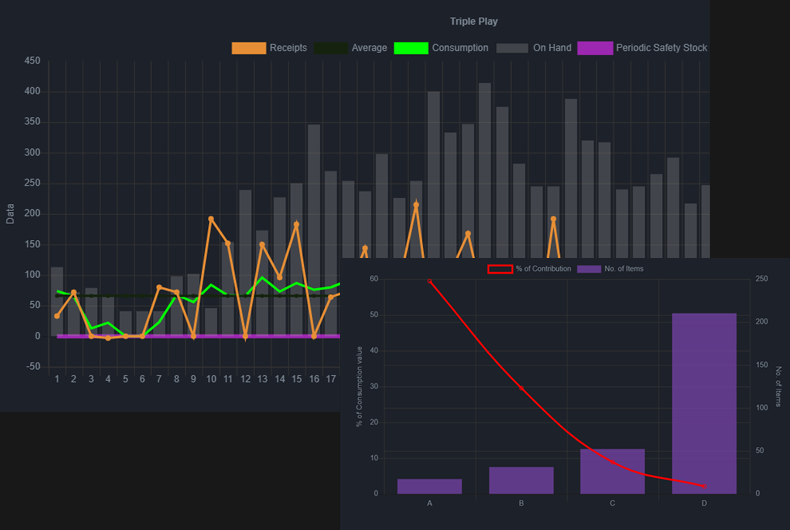Screen dimensions: 790x530
Task: Click the Receipts peak point at period 10
Action: click(211, 219)
